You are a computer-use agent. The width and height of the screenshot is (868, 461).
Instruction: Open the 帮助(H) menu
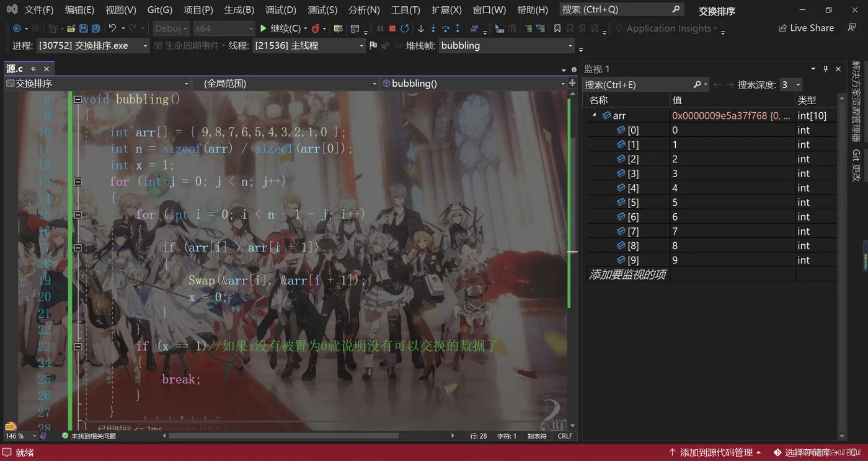point(533,10)
